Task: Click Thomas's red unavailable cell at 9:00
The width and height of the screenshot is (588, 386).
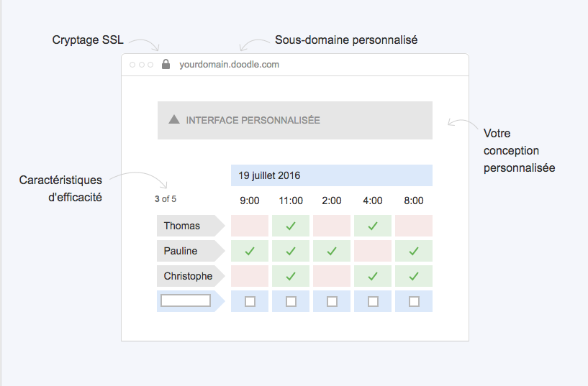Action: pyautogui.click(x=250, y=226)
